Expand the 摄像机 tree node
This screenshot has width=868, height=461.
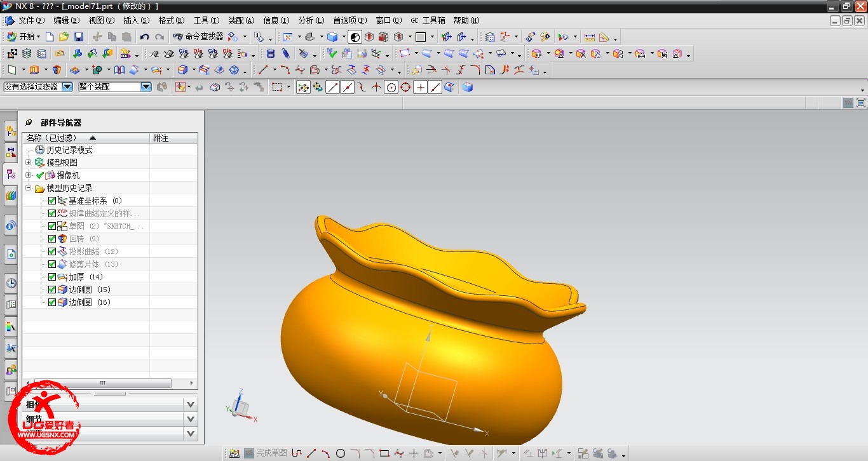(x=28, y=175)
